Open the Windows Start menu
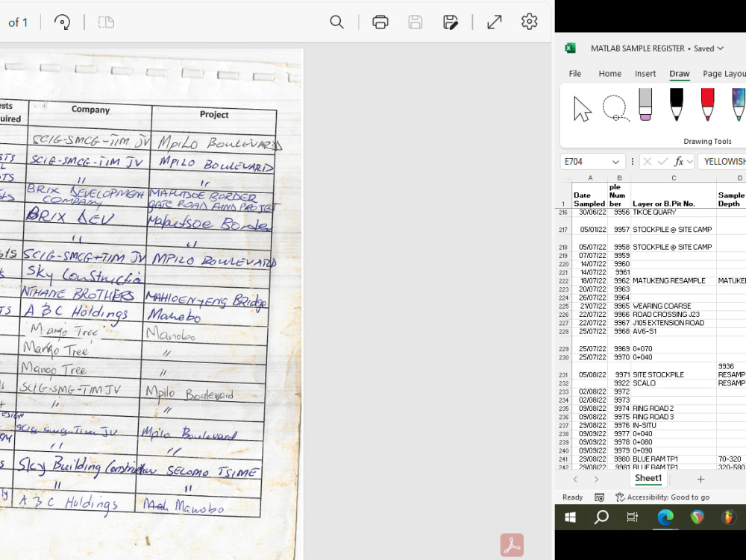This screenshot has height=560, width=746. click(x=571, y=517)
